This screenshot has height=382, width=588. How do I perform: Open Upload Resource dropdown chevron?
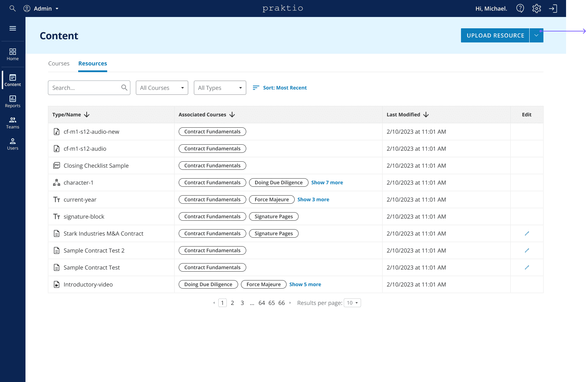tap(536, 35)
